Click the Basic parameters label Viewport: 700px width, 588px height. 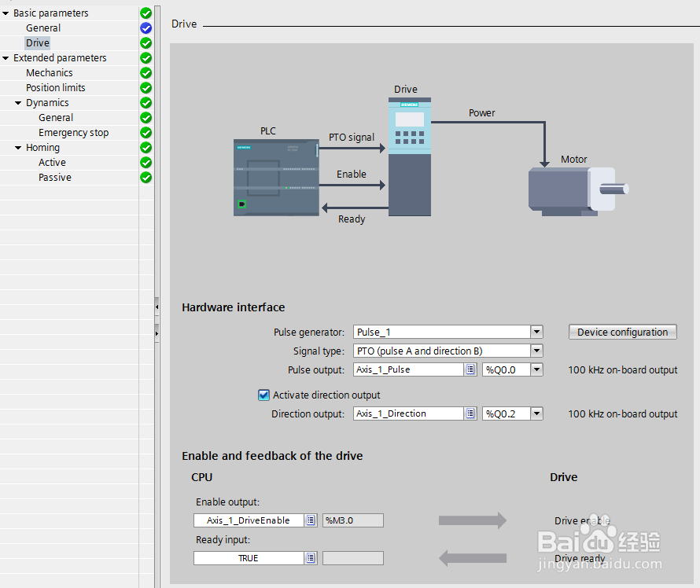[51, 13]
